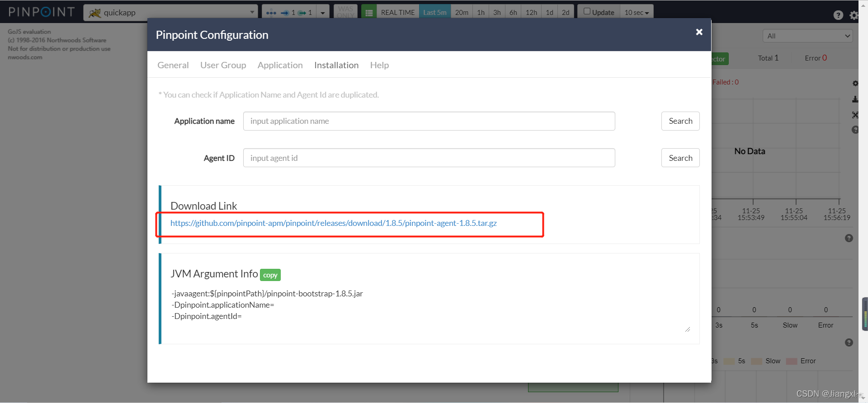This screenshot has width=868, height=403.
Task: Click the scatter chart download icon
Action: point(855,99)
